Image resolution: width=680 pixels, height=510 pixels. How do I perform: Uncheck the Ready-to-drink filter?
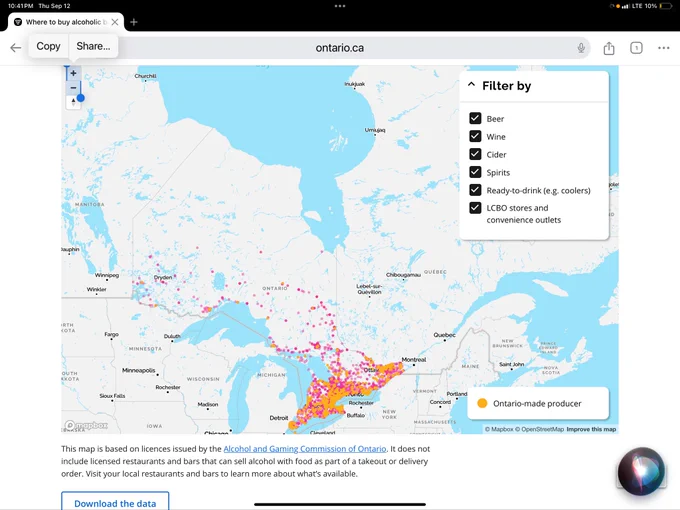pos(475,190)
